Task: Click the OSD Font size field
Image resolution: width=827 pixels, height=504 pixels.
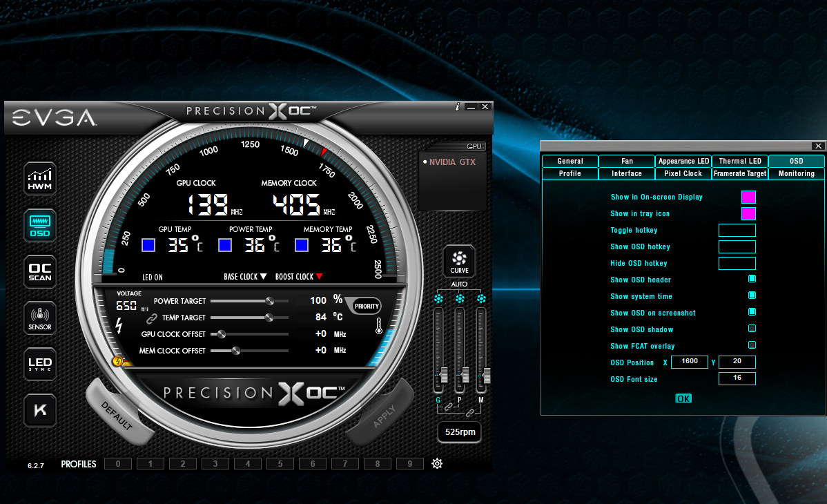Action: click(737, 378)
